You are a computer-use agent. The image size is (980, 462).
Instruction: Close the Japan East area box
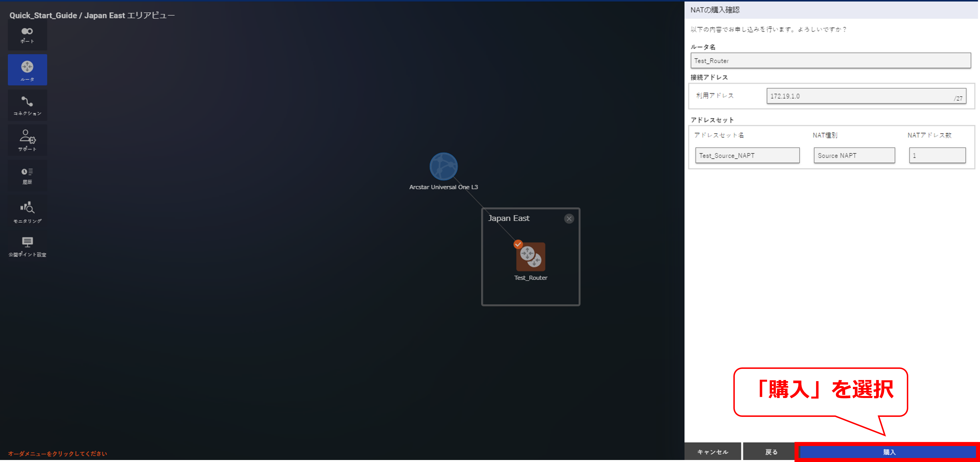point(569,219)
